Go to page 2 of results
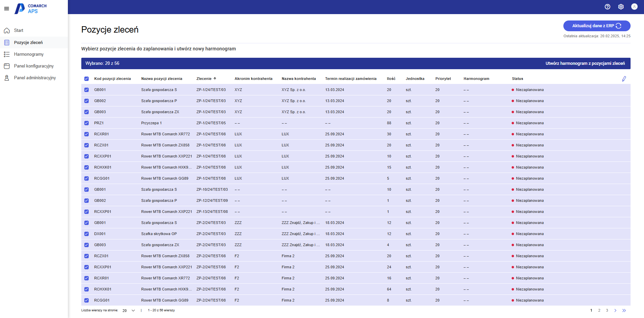This screenshot has height=318, width=644. [599, 311]
